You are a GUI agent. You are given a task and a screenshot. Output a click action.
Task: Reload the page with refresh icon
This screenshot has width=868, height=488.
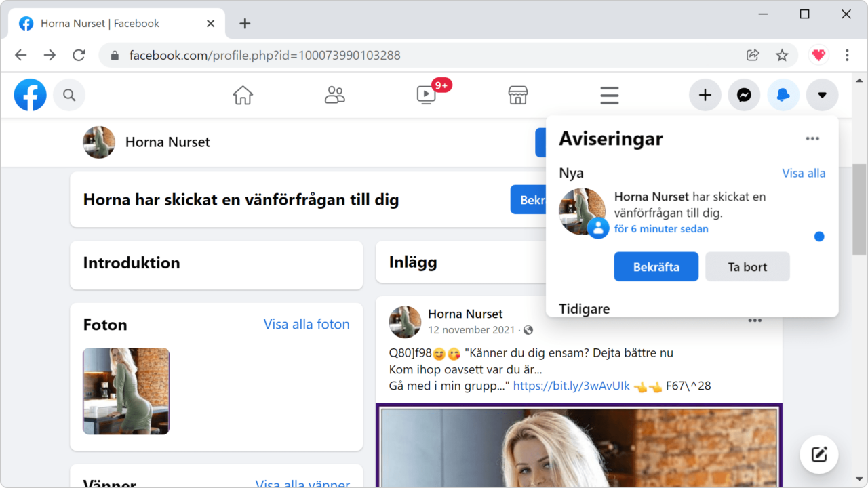79,55
